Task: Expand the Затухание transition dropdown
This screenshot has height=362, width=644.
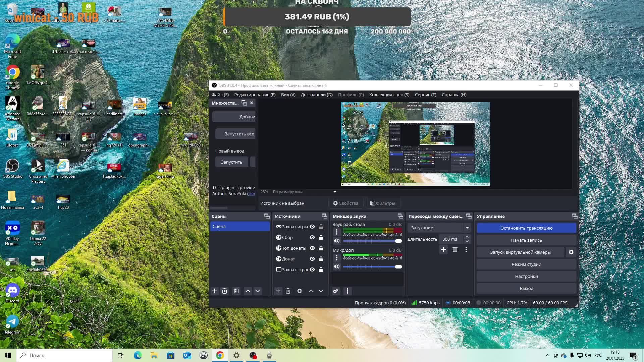Action: pos(467,228)
